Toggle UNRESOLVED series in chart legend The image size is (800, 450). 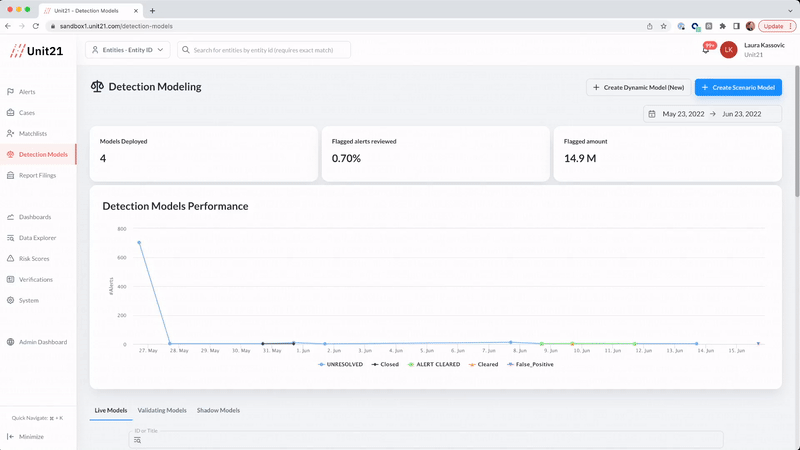(340, 364)
